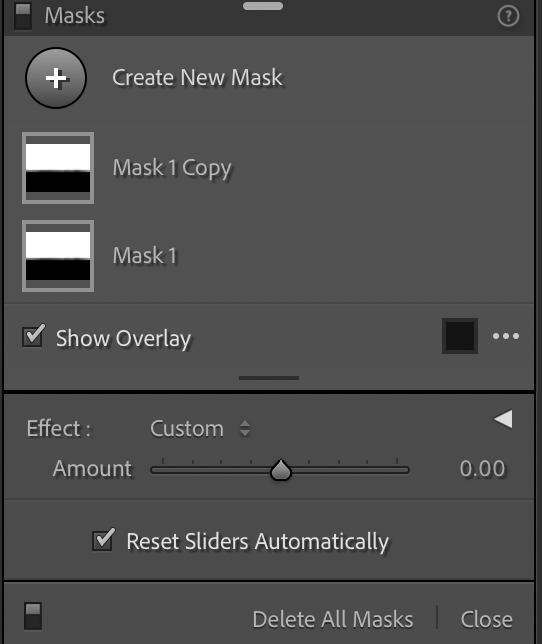Open the Effect Custom preset dropdown
The image size is (542, 644).
pos(187,428)
